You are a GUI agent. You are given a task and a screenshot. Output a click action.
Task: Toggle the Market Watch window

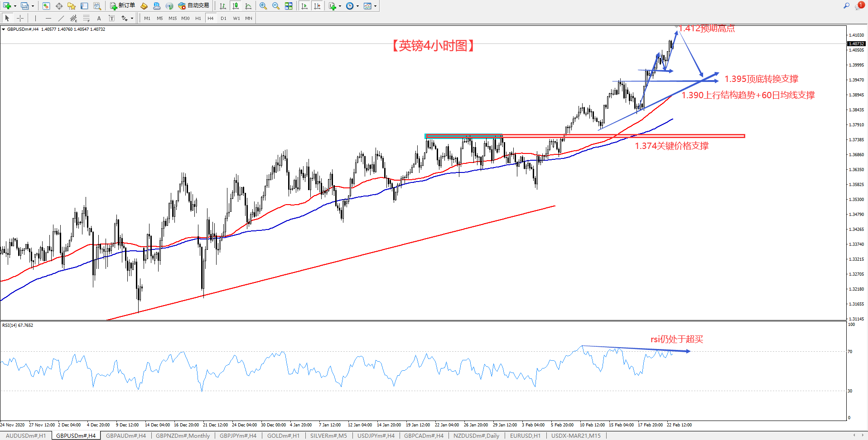coord(46,6)
